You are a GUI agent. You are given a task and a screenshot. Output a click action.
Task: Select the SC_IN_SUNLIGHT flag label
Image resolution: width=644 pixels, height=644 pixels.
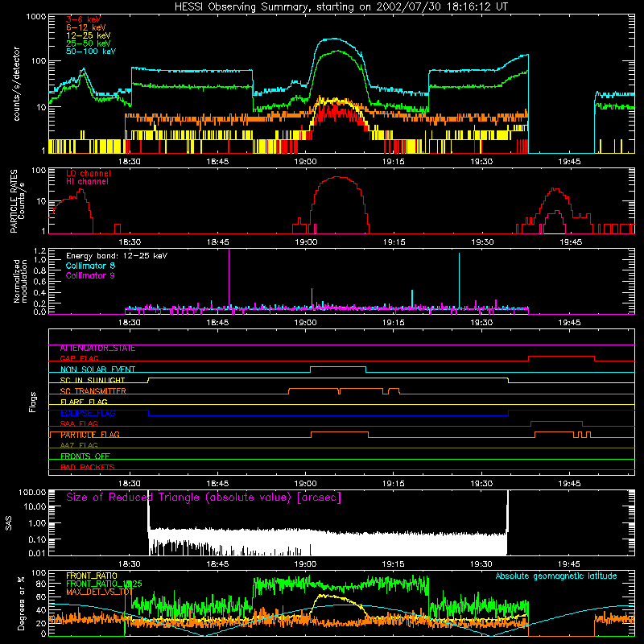(93, 380)
